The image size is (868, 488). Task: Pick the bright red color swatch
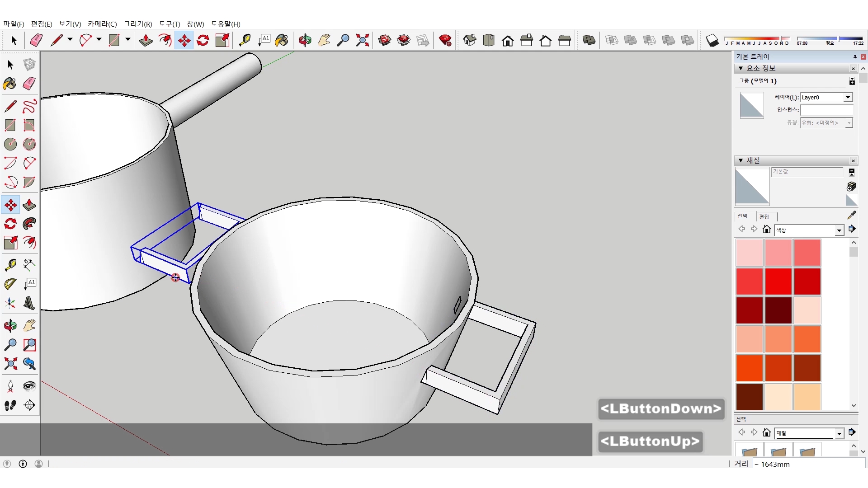(778, 281)
